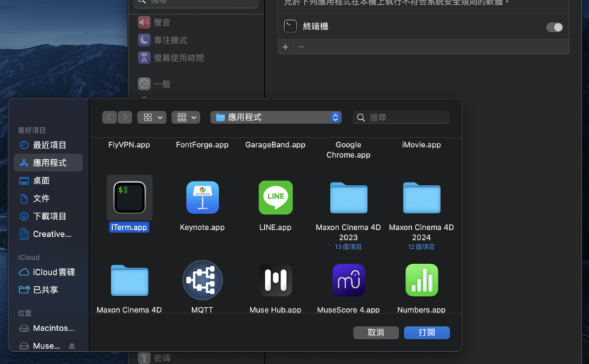Navigate back with the left arrow button
This screenshot has height=364, width=589.
109,117
